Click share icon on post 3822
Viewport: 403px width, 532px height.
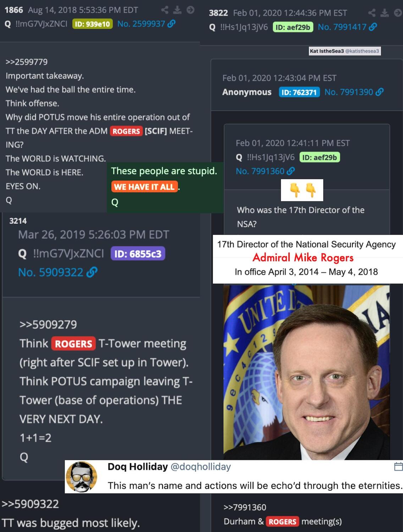(372, 13)
